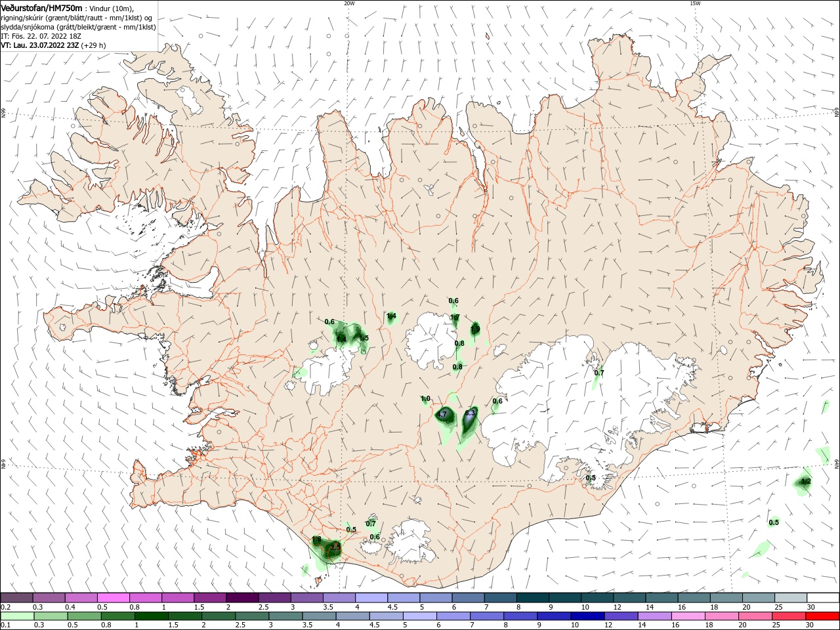Click the 20W longitude label at the top

click(349, 3)
